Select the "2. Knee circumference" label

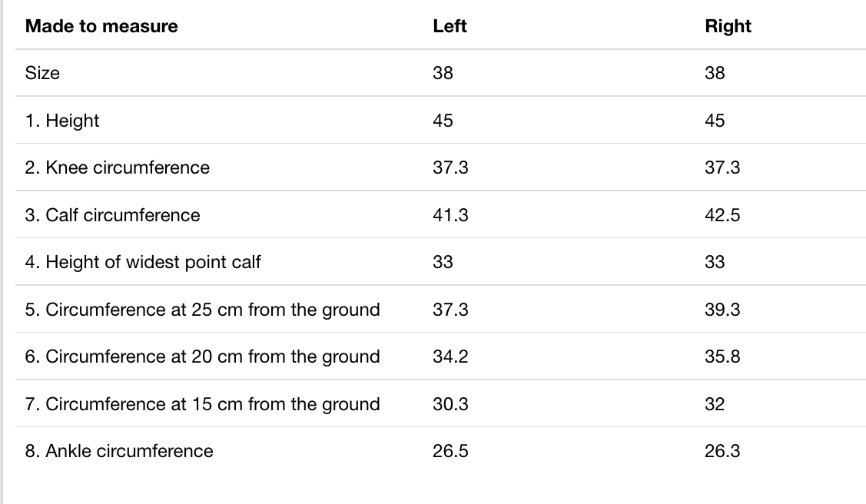click(x=117, y=167)
